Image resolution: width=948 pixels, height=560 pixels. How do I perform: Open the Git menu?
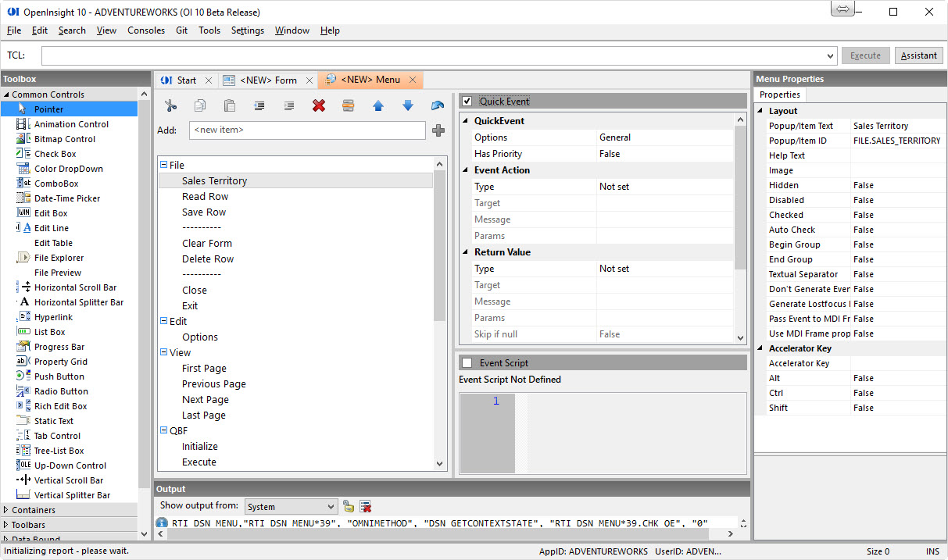pos(181,30)
